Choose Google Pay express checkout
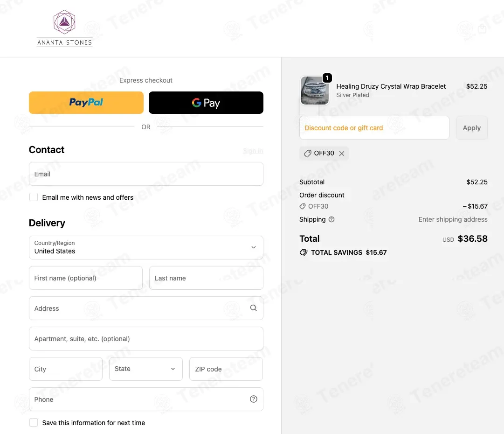The height and width of the screenshot is (434, 504). [x=206, y=103]
